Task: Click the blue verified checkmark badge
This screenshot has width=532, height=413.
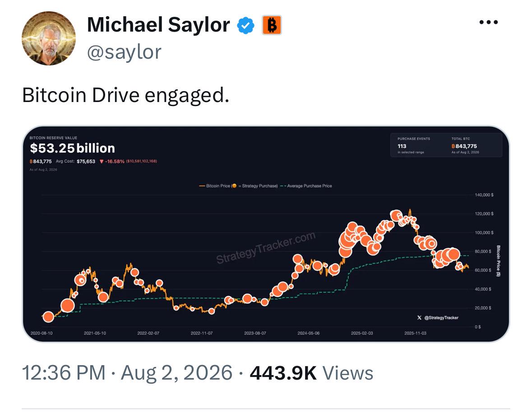Action: 245,25
